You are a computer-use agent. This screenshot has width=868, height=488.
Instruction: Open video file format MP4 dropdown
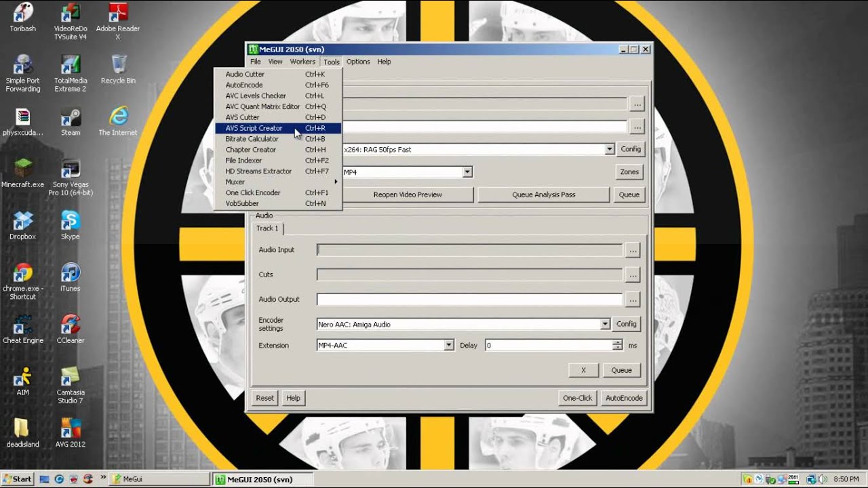(467, 172)
